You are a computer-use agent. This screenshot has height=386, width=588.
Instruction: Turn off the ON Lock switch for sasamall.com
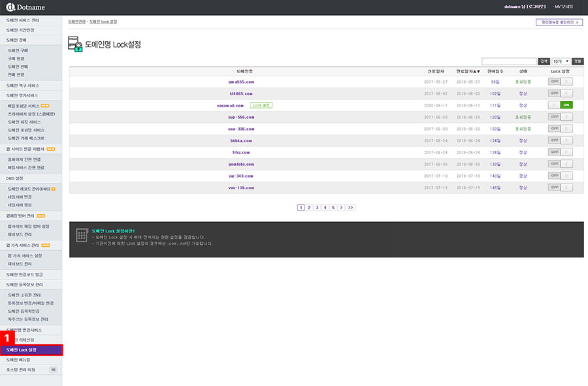point(561,105)
